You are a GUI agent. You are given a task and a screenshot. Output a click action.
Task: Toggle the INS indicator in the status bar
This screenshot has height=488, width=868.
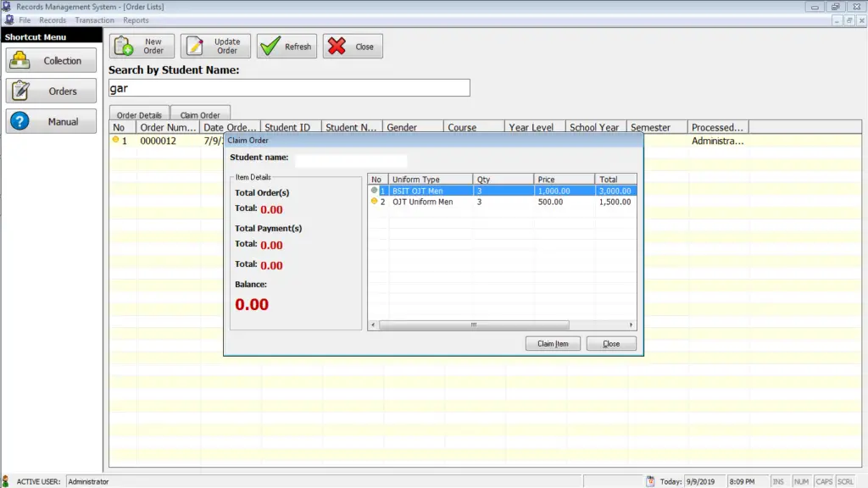pos(781,480)
